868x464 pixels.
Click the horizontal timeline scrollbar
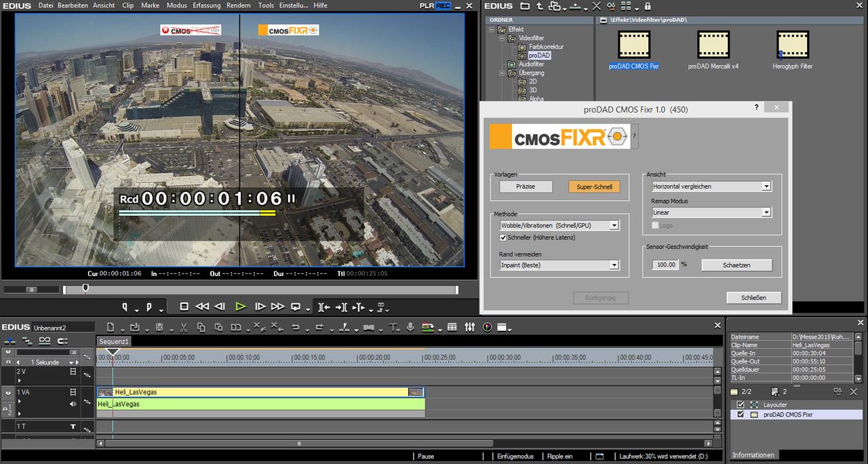298,444
